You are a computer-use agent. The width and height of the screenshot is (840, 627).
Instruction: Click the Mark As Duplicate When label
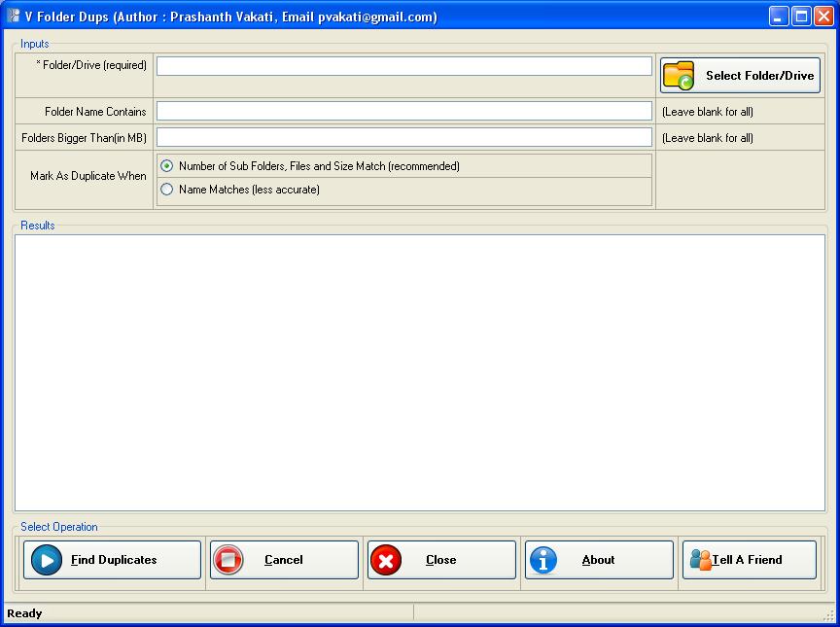coord(88,176)
